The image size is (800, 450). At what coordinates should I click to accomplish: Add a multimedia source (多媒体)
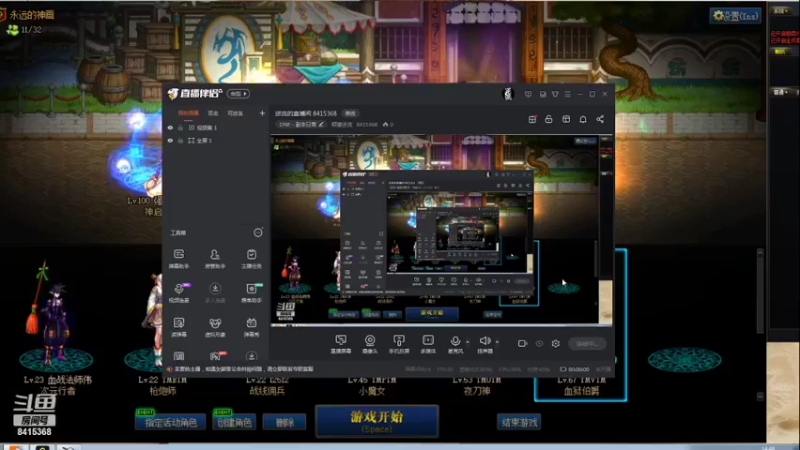click(x=428, y=344)
